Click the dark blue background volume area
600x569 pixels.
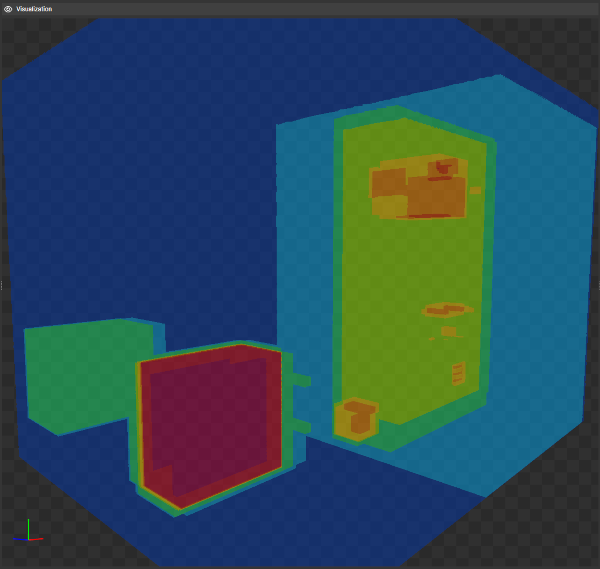pyautogui.click(x=150, y=200)
